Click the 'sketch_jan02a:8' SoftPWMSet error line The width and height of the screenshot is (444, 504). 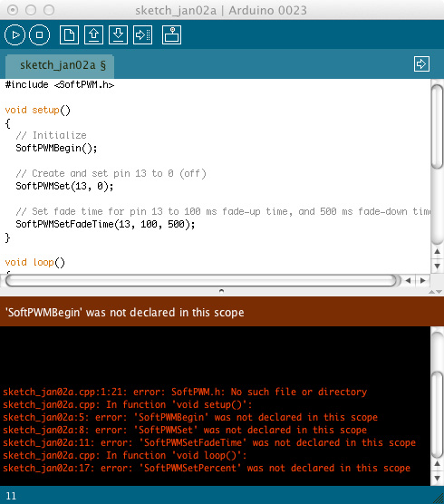(185, 430)
